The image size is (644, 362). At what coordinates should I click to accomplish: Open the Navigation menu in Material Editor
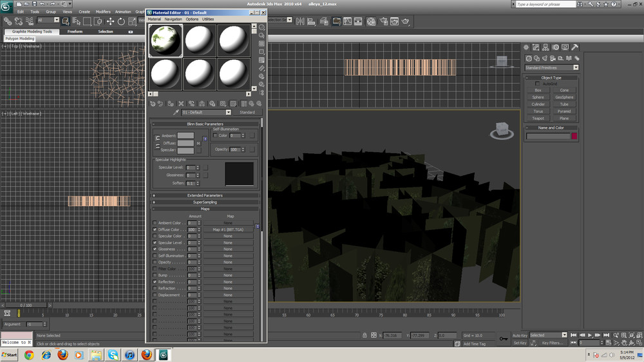tap(173, 19)
